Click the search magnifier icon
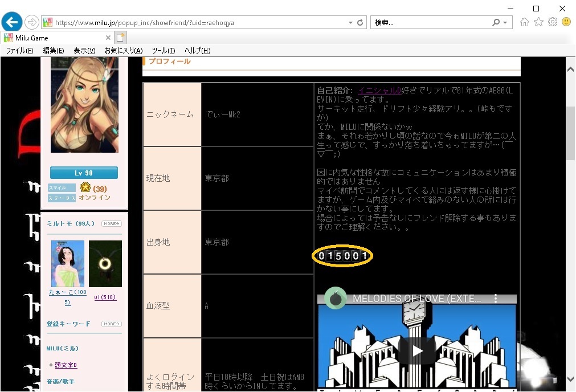 (x=496, y=23)
